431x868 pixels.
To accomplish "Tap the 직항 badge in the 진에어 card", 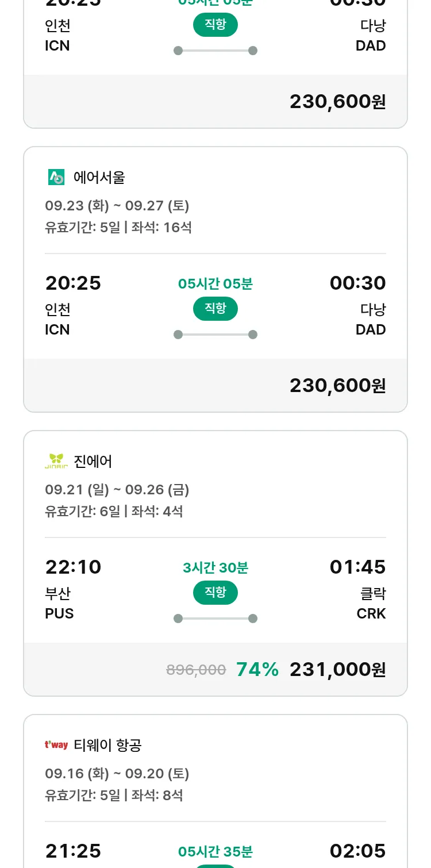I will click(215, 593).
